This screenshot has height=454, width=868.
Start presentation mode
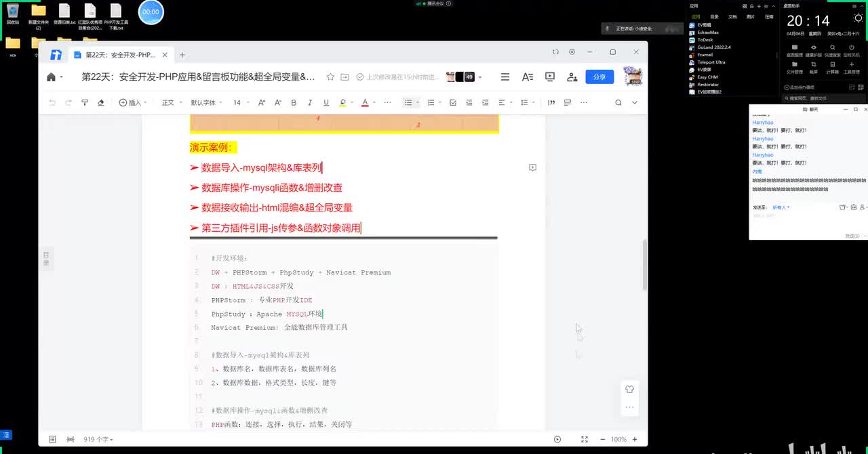click(550, 77)
